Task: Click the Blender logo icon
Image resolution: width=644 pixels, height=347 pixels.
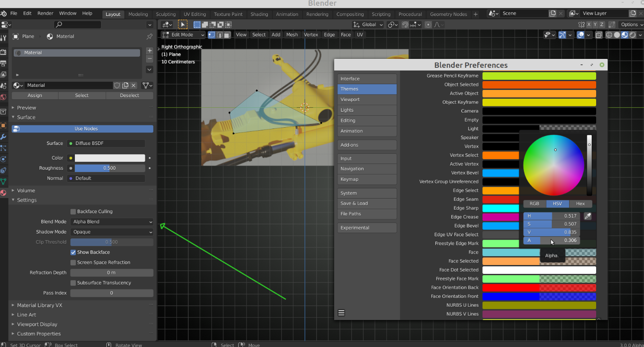Action: point(4,14)
